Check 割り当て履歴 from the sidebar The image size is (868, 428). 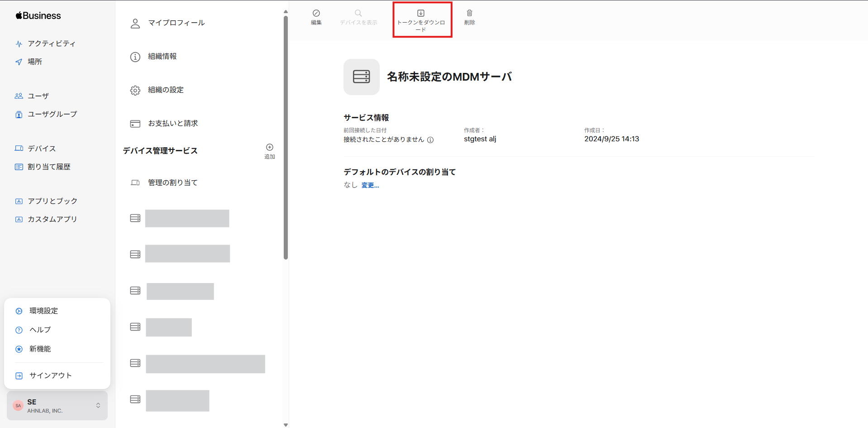[x=48, y=166]
